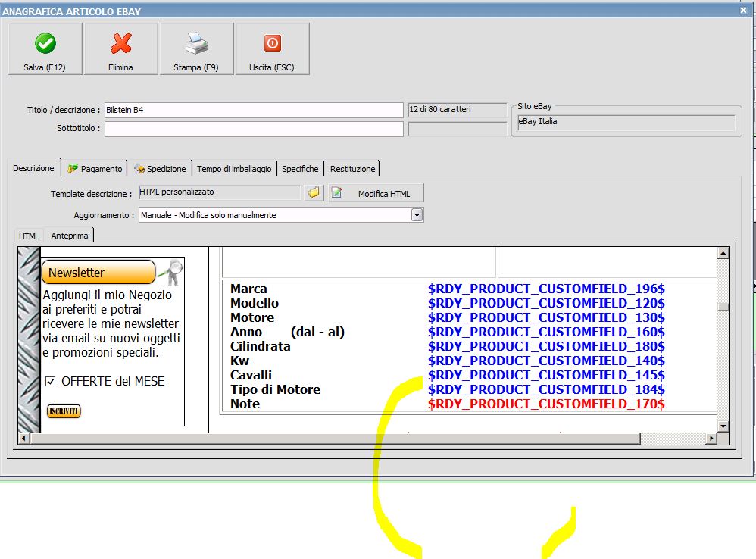This screenshot has height=559, width=756.
Task: Click the Salva (F12) green checkmark button
Action: point(45,49)
